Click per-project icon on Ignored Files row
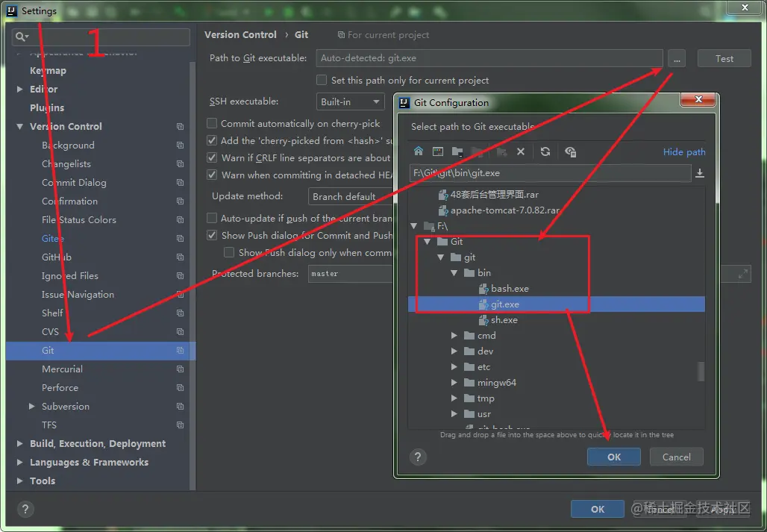The image size is (767, 532). [180, 276]
